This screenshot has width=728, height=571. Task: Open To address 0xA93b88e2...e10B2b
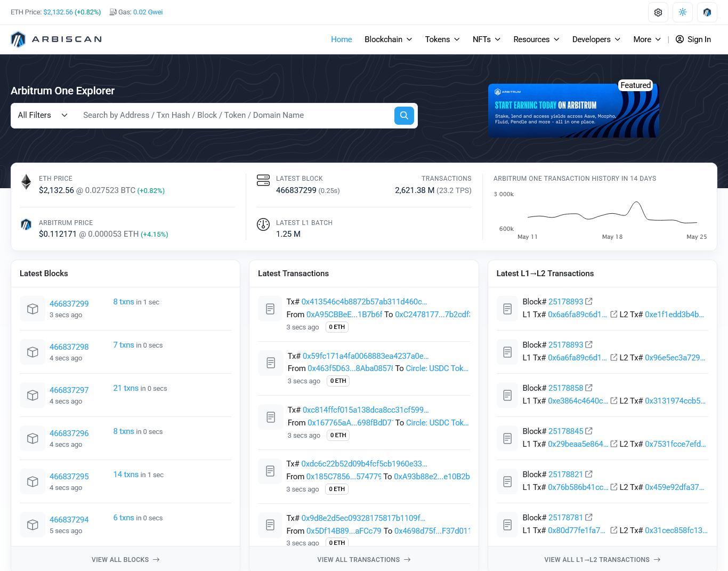pos(432,477)
